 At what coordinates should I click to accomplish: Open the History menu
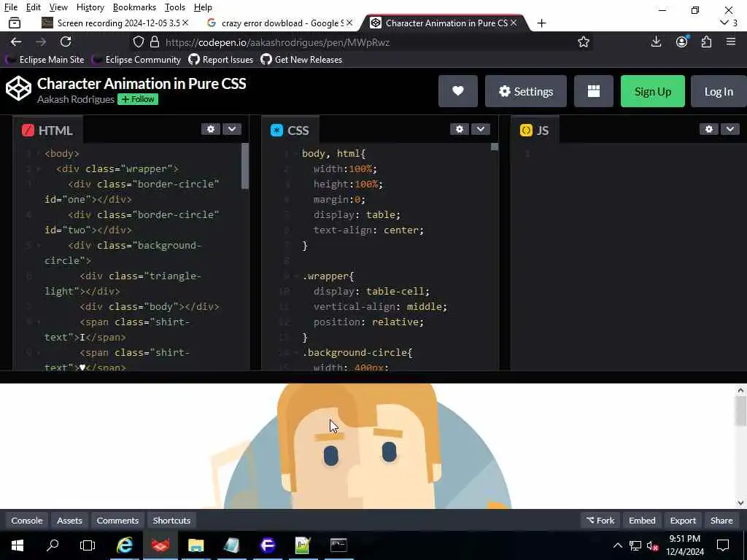pos(90,7)
